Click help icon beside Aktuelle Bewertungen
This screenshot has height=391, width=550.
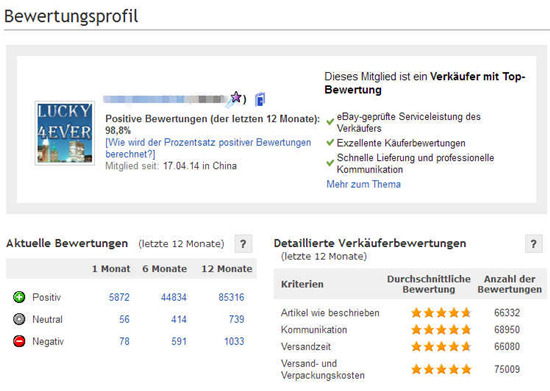pos(243,244)
